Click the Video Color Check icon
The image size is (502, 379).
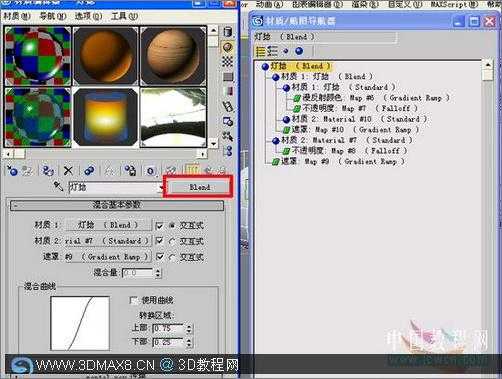pos(228,91)
